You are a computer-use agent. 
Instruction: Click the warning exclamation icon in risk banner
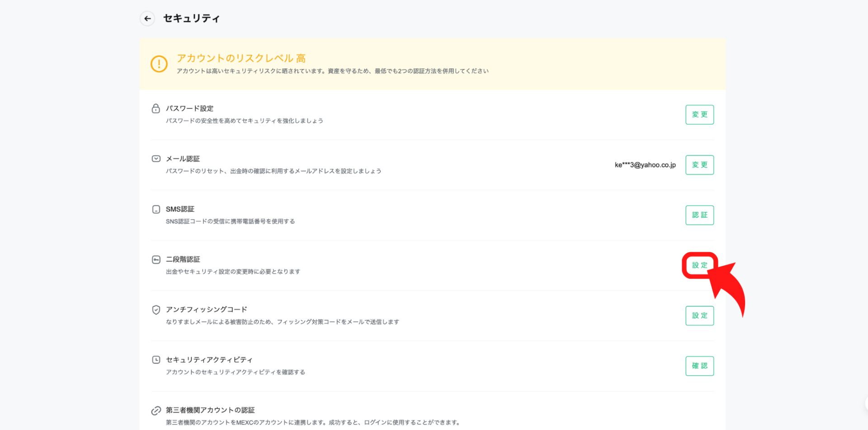pos(159,64)
